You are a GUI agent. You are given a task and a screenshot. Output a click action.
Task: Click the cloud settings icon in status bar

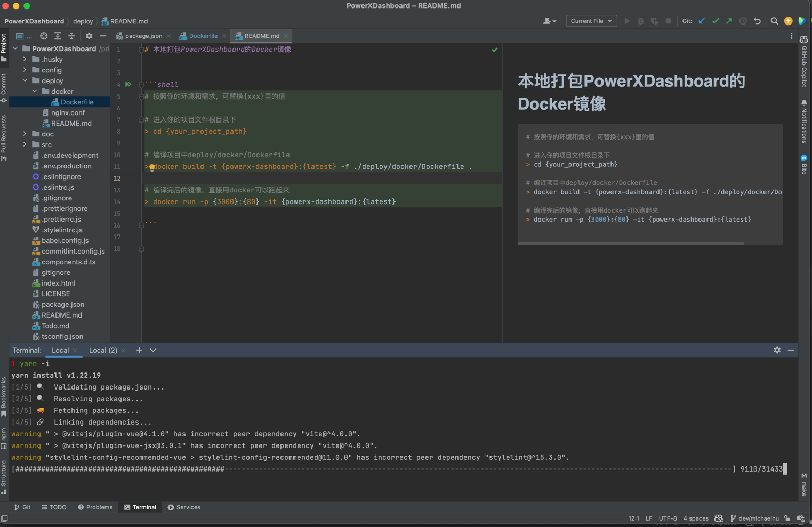pyautogui.click(x=800, y=518)
